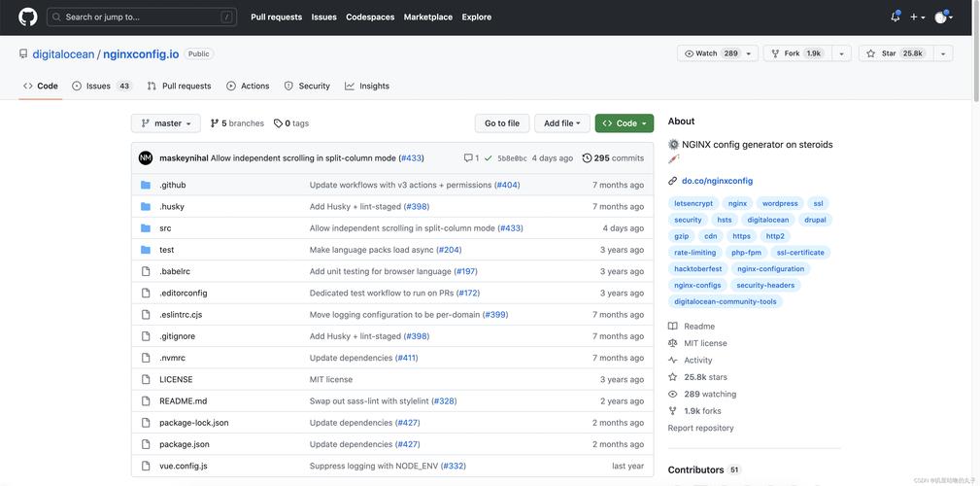This screenshot has width=980, height=486.
Task: Open the .editorconfig file
Action: coord(184,293)
